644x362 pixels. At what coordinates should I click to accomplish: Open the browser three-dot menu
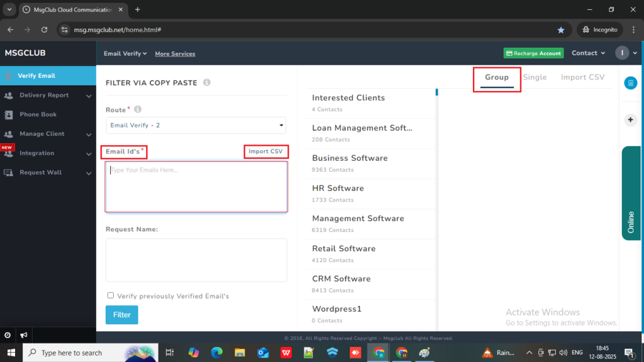(x=634, y=30)
